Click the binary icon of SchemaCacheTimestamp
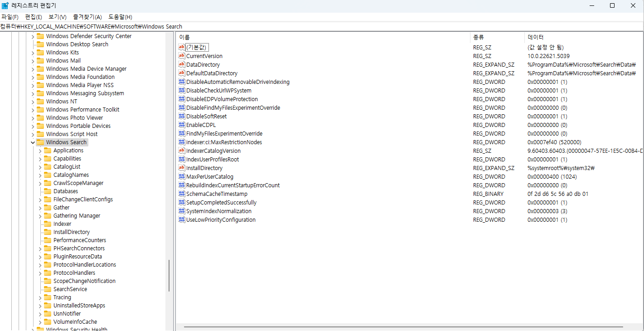 pyautogui.click(x=182, y=194)
